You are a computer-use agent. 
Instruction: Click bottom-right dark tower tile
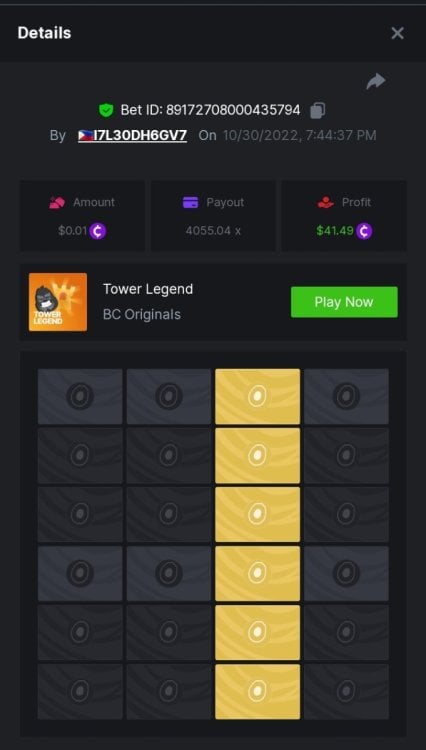(x=346, y=692)
